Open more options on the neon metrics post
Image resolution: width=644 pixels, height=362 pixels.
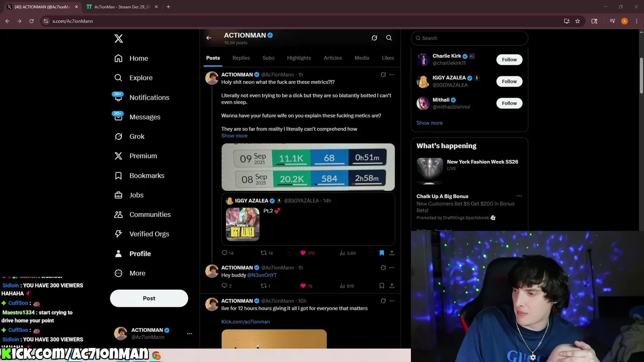(392, 74)
